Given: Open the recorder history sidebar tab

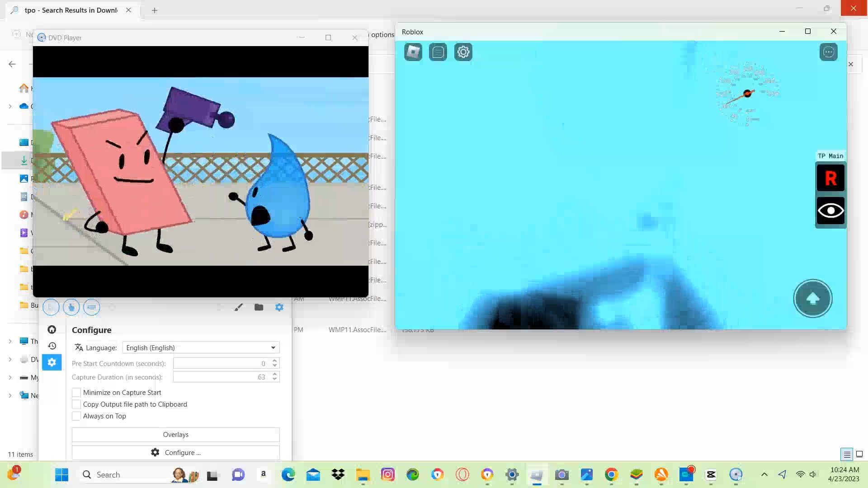Looking at the screenshot, I should 52,346.
